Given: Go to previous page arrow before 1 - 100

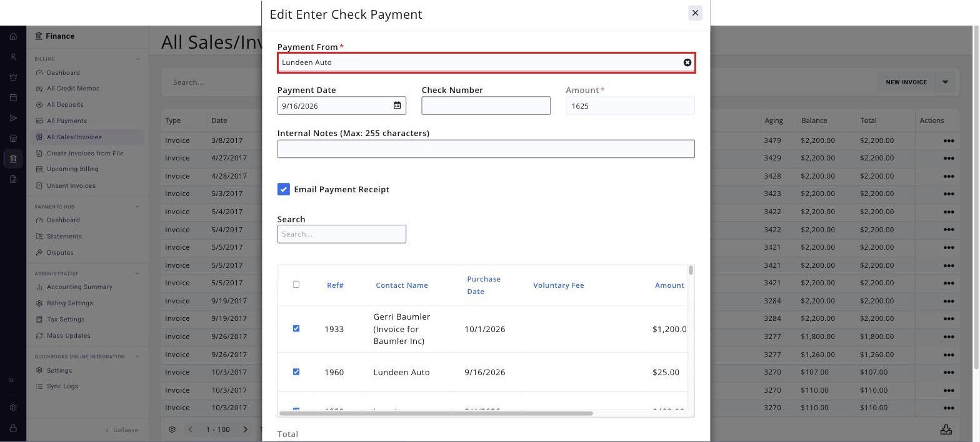Looking at the screenshot, I should (x=191, y=430).
